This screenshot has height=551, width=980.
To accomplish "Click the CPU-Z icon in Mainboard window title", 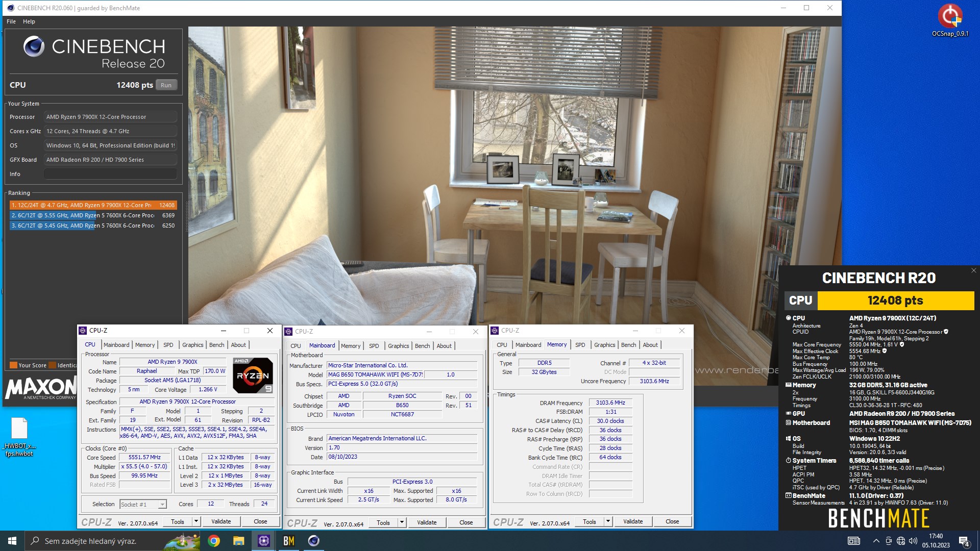I will (288, 332).
